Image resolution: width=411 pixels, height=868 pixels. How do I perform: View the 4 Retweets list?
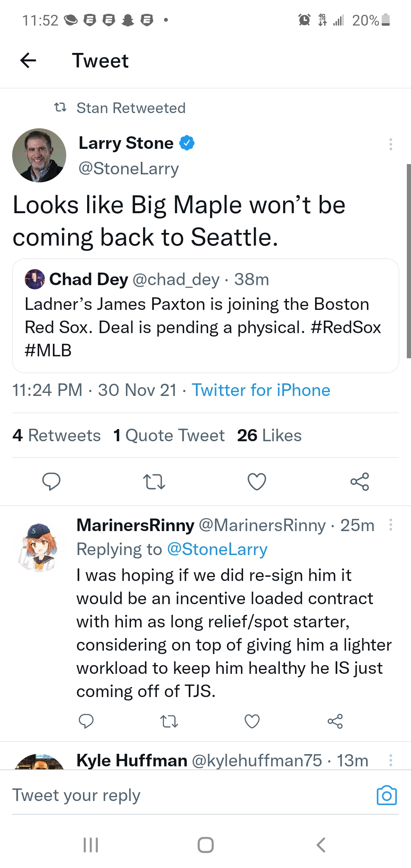57,435
